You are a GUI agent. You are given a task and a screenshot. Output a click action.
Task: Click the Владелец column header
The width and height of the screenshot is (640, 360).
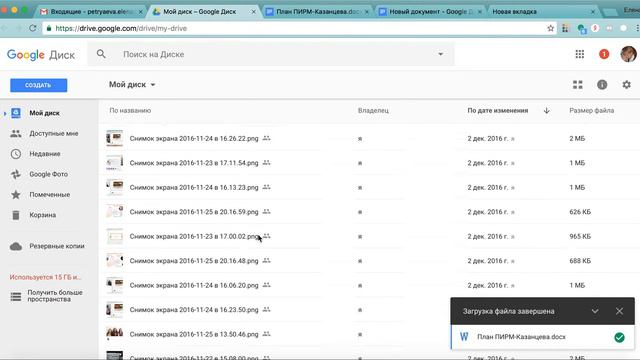point(373,111)
